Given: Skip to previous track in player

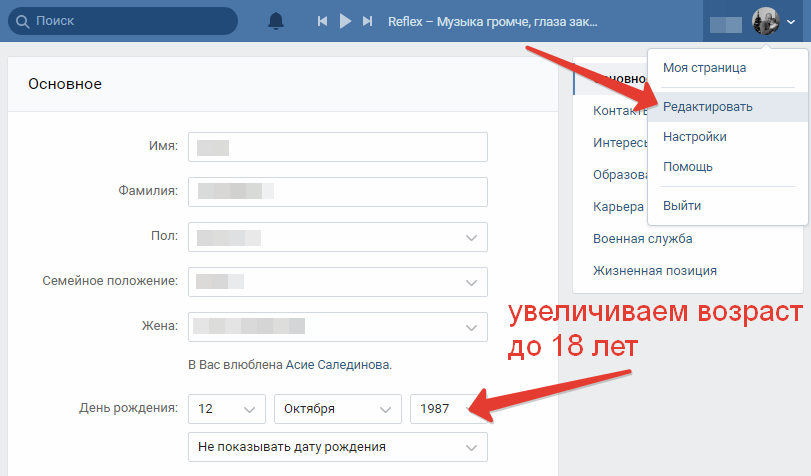Looking at the screenshot, I should [322, 21].
